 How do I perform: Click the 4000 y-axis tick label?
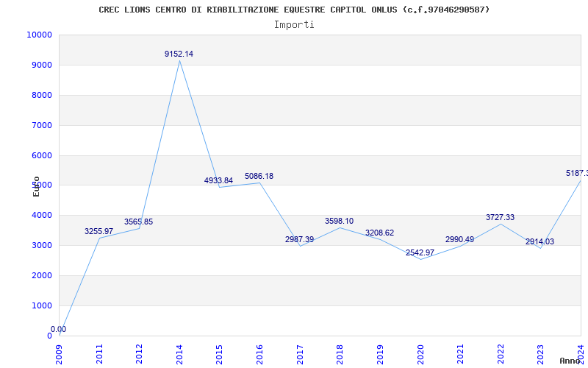(41, 216)
